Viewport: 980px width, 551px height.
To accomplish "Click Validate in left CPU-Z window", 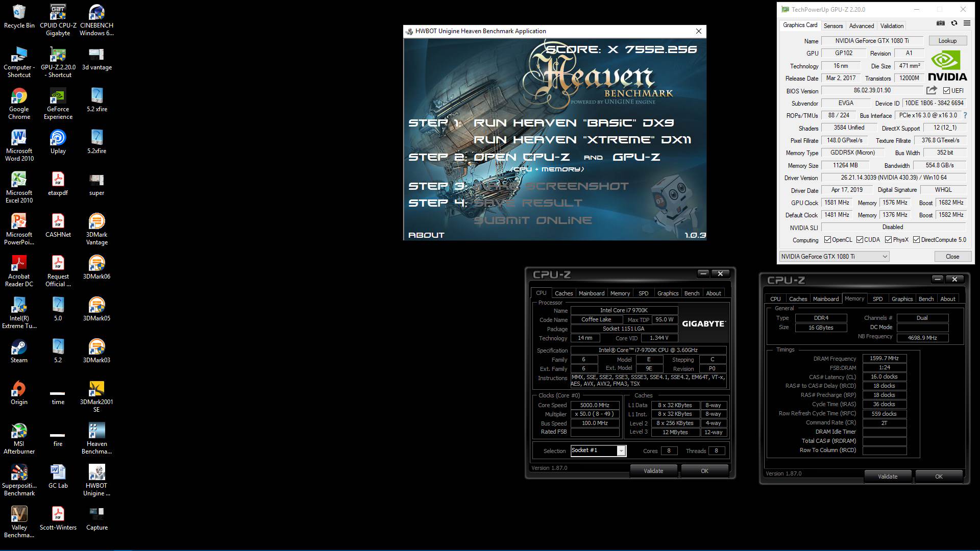I will pyautogui.click(x=653, y=471).
